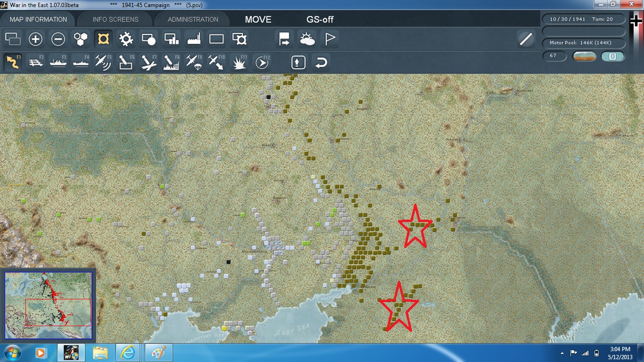Screen dimensions: 644x362
Task: Click the pennant flag icon
Action: point(330,39)
